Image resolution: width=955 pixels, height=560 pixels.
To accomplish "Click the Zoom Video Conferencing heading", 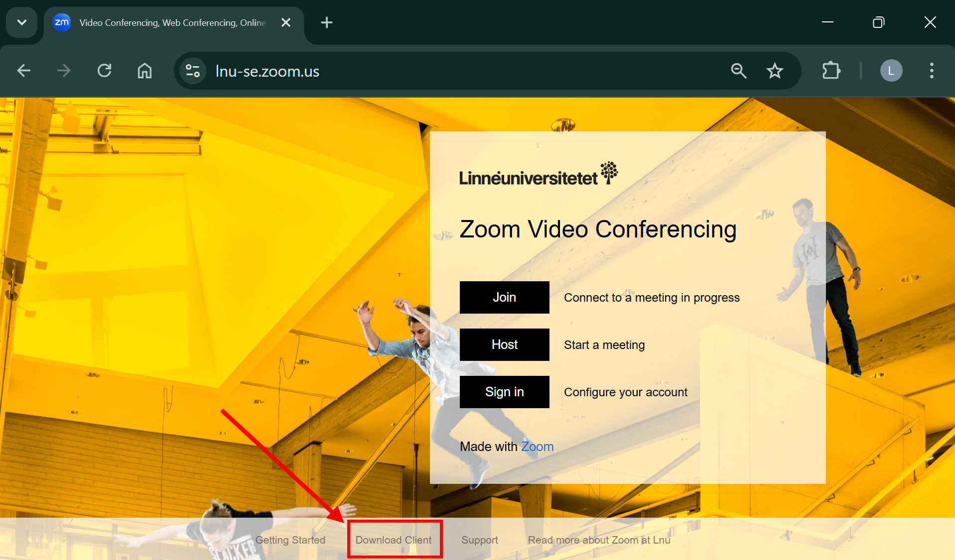I will coord(598,229).
